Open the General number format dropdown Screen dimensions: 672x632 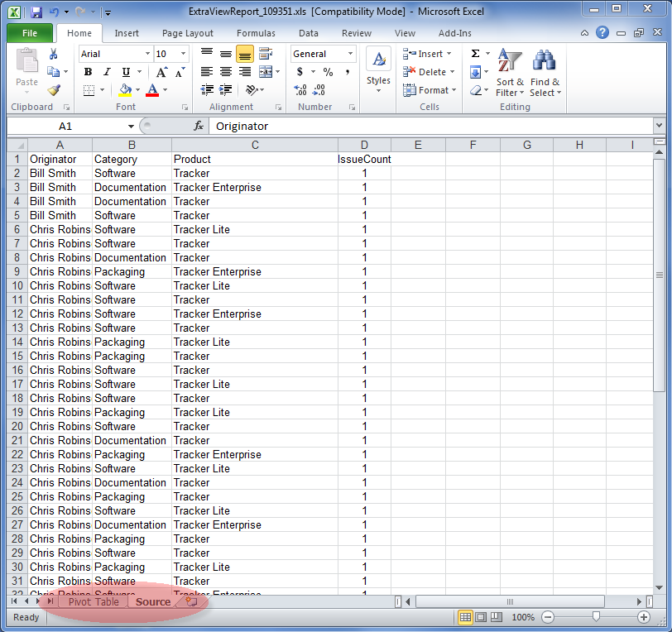350,54
